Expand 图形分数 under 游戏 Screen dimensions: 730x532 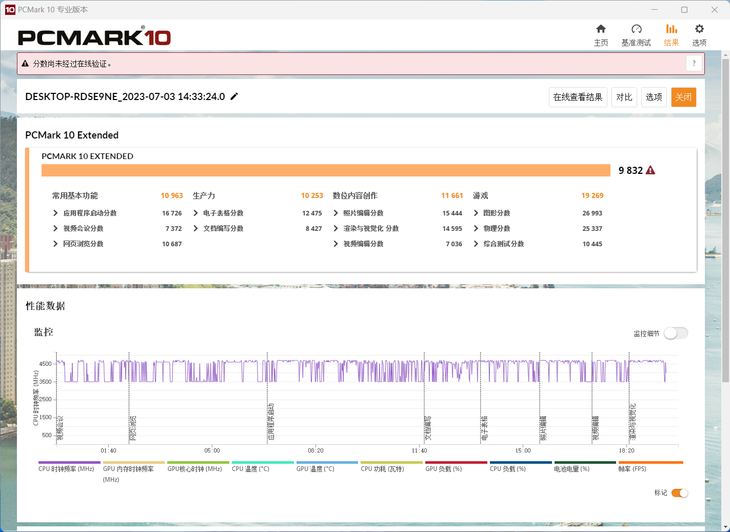tap(475, 213)
